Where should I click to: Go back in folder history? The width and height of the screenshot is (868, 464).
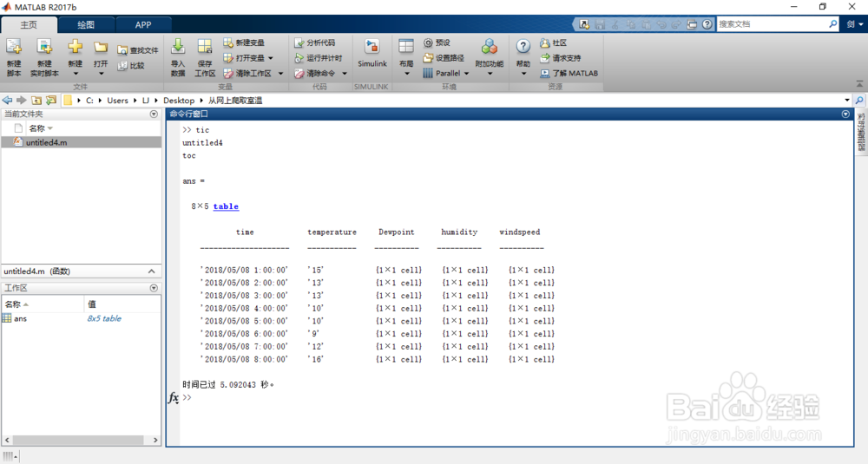[x=7, y=100]
